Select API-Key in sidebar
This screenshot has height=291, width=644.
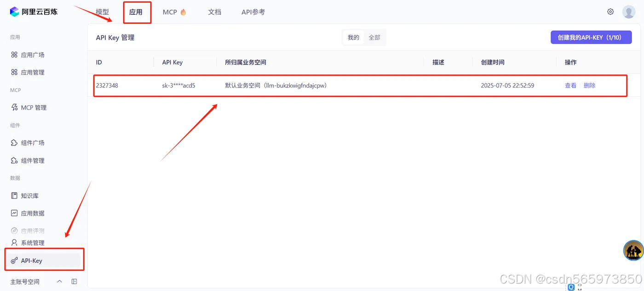[44, 261]
